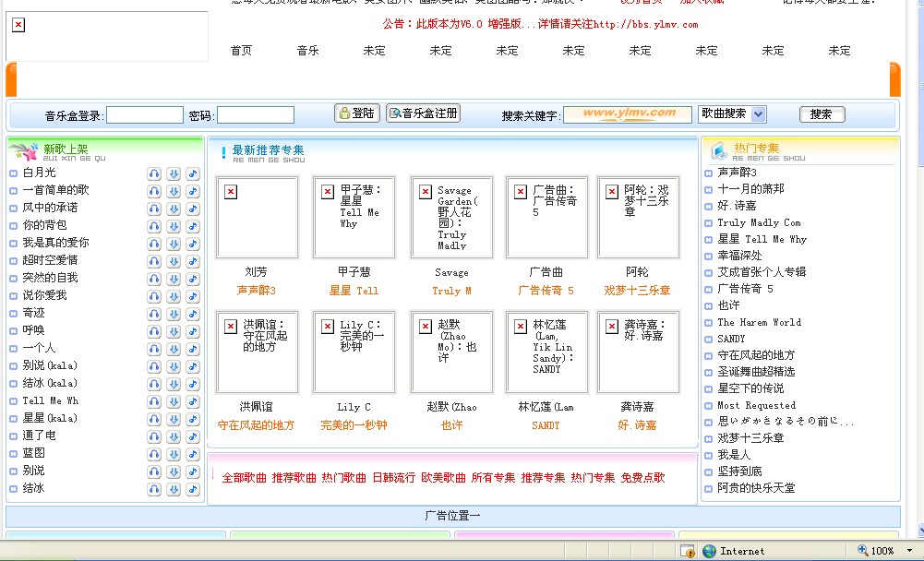The height and width of the screenshot is (561, 924).
Task: Click the headphones icon on the Tell Me Wh row
Action: (154, 401)
